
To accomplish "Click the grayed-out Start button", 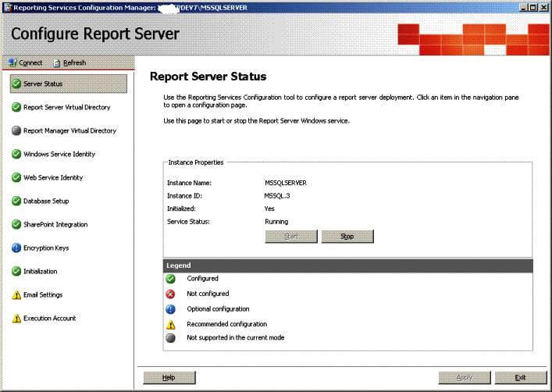I will point(291,237).
